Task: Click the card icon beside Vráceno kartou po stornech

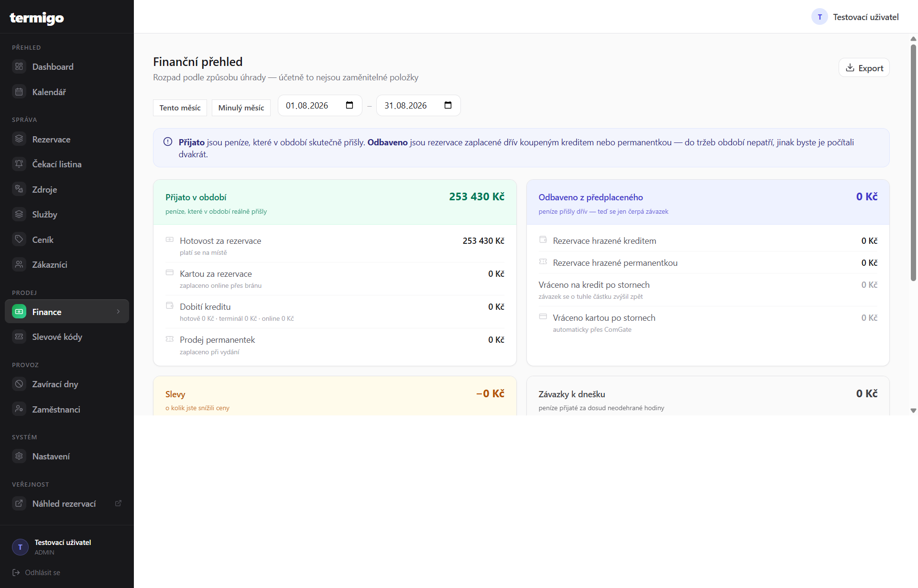Action: [543, 316]
